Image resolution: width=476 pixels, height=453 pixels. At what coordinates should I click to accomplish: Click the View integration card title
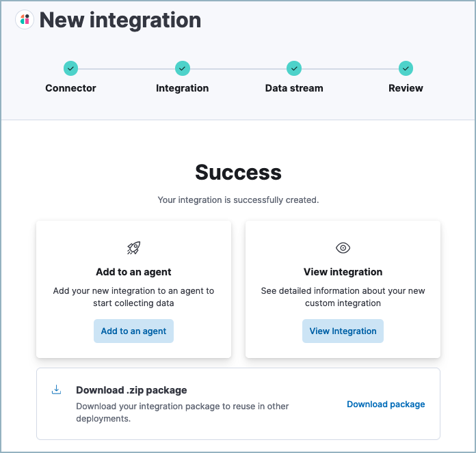(343, 272)
